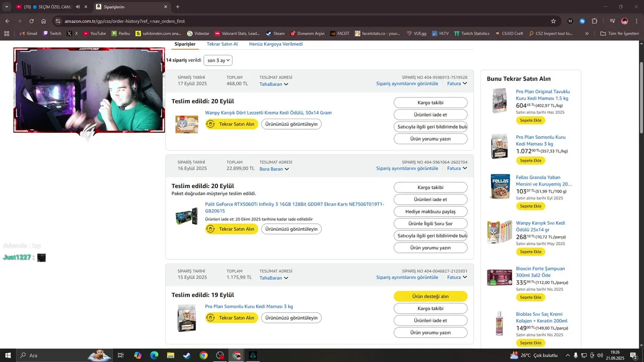Click Ürün desteği alın yellow button
The height and width of the screenshot is (362, 644).
pyautogui.click(x=431, y=296)
